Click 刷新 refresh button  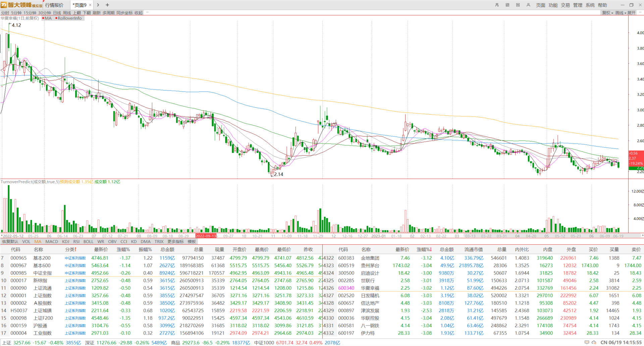point(97,13)
